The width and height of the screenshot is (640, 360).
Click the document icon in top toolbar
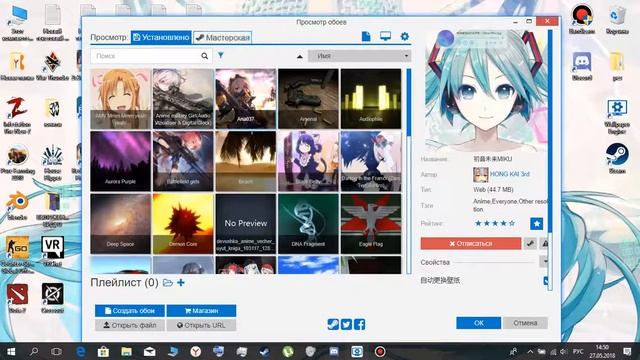coord(366,37)
